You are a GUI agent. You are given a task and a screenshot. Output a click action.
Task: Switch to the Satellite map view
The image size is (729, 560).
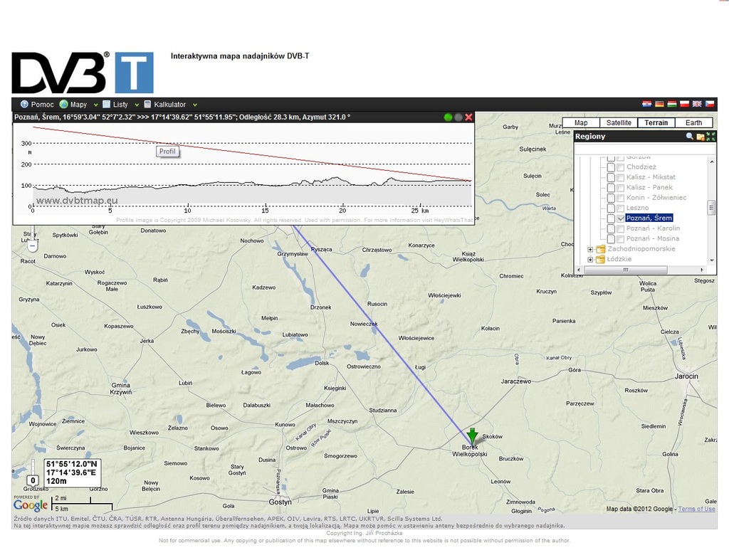pos(618,122)
